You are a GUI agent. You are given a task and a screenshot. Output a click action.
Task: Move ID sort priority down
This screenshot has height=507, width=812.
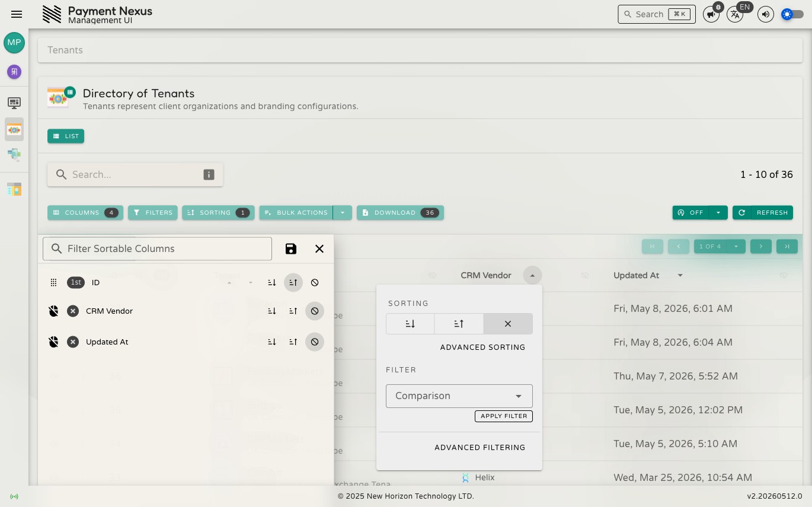pos(251,283)
